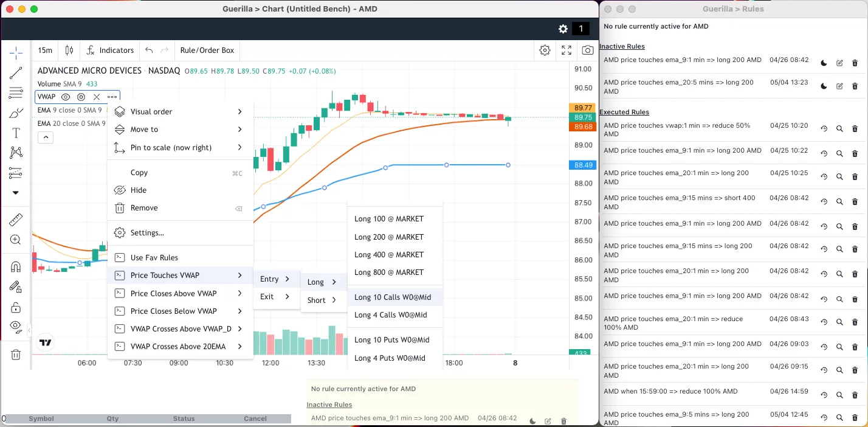Image resolution: width=868 pixels, height=427 pixels.
Task: Toggle moon icon for ema_9:1 min rule in Rules window
Action: pos(824,63)
